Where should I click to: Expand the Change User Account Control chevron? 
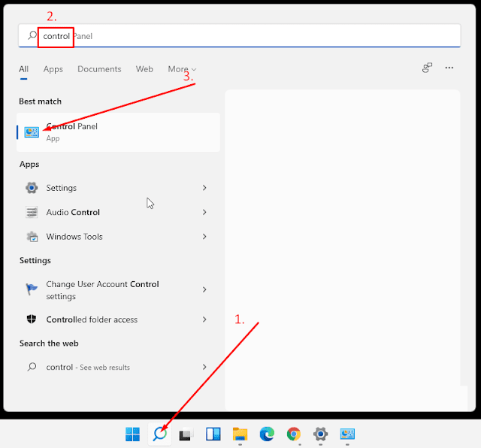[x=204, y=289]
